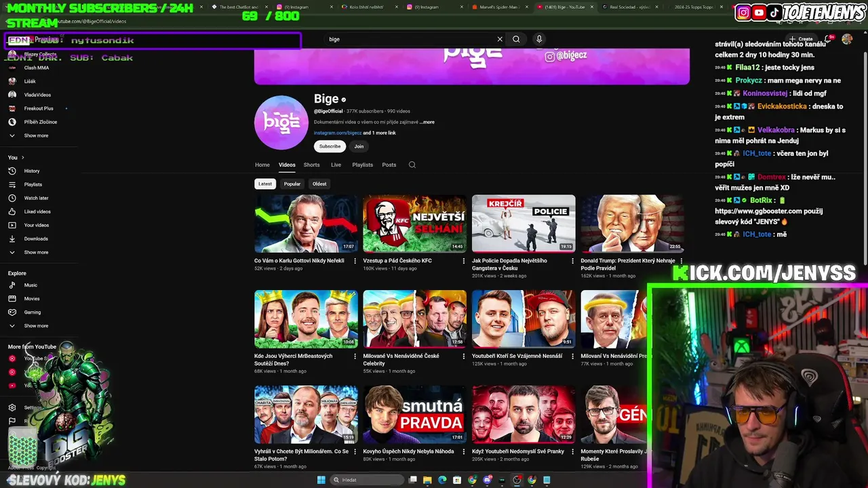Switch to channel Playlists tab

coord(363,165)
